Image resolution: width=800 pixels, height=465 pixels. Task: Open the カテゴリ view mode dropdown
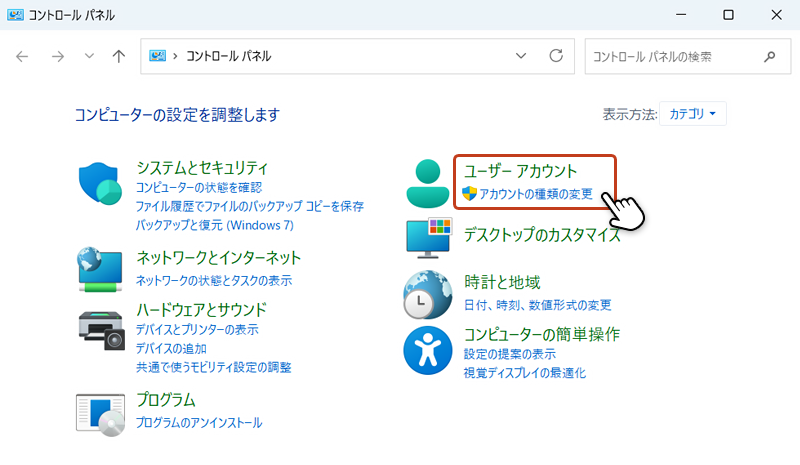point(692,114)
